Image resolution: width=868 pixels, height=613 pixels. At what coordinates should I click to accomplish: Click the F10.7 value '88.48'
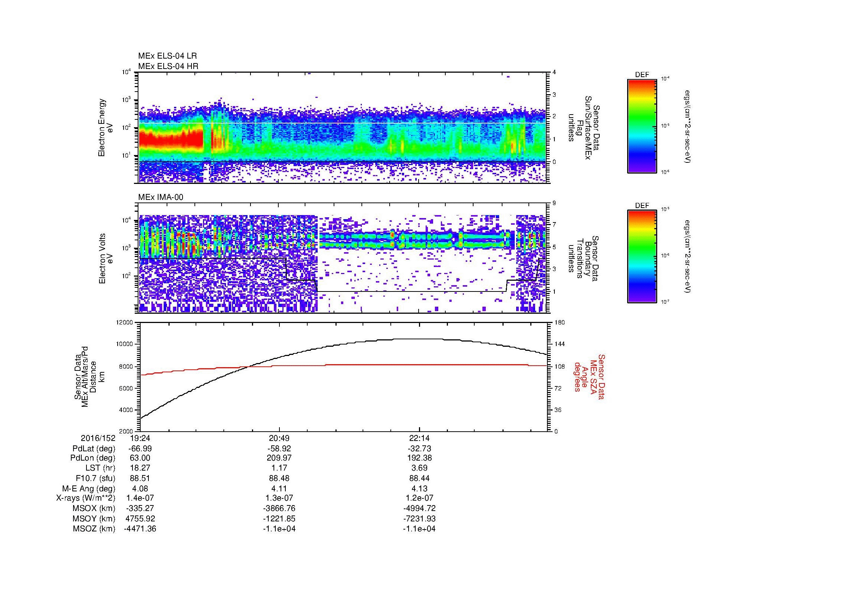279,478
